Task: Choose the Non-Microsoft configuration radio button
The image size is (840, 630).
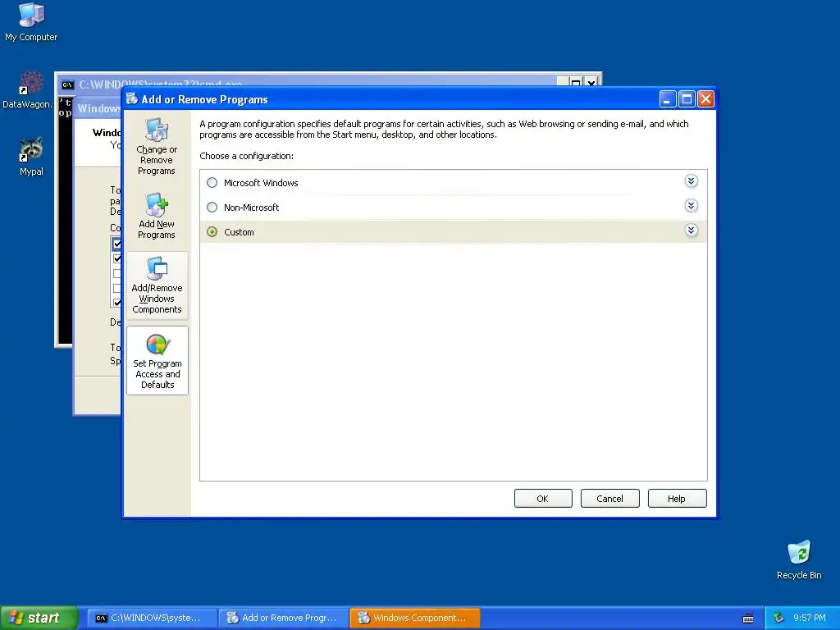Action: (212, 208)
